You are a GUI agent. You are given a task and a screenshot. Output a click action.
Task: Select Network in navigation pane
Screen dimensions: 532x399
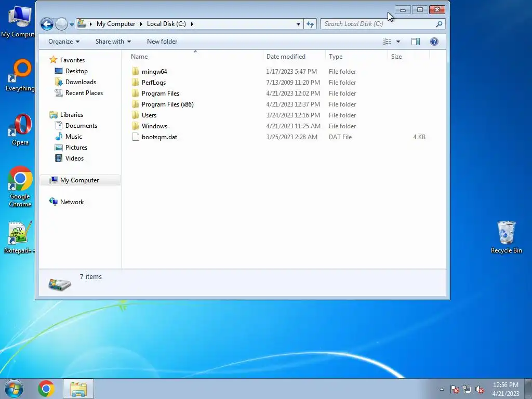coord(72,202)
